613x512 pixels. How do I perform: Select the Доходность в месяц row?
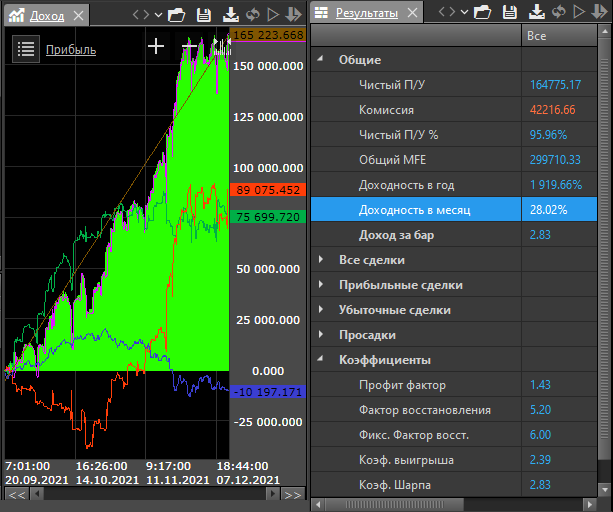pos(454,209)
